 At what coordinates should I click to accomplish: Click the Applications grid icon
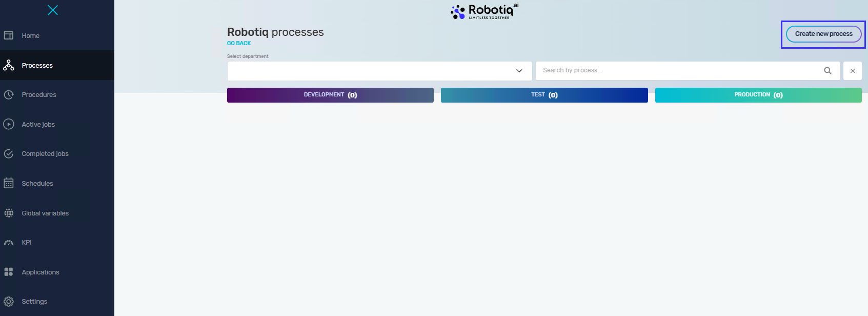pyautogui.click(x=9, y=272)
